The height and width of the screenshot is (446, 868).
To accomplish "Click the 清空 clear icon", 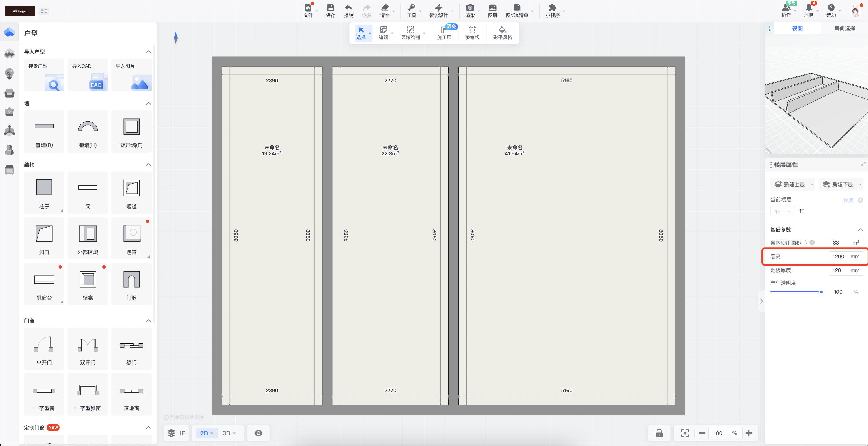I will pos(385,10).
